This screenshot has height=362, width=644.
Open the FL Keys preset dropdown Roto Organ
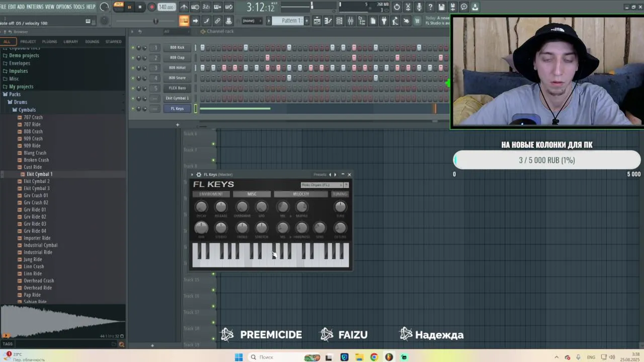click(321, 185)
